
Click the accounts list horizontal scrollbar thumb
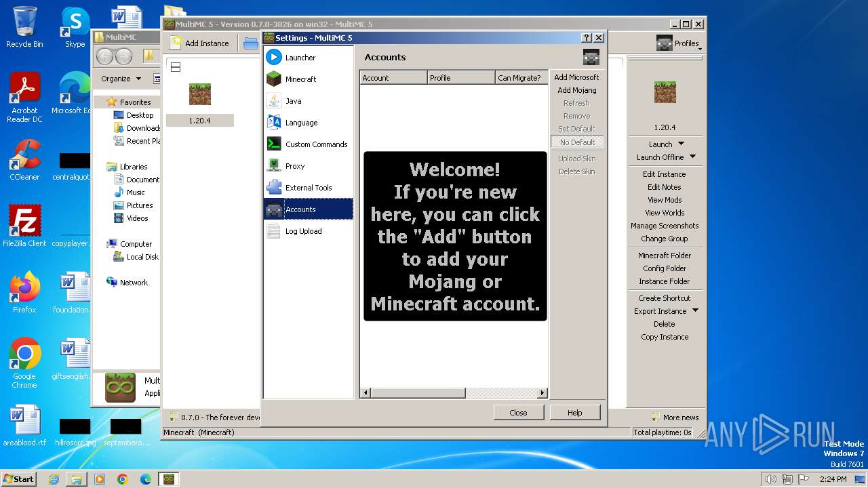pyautogui.click(x=418, y=392)
